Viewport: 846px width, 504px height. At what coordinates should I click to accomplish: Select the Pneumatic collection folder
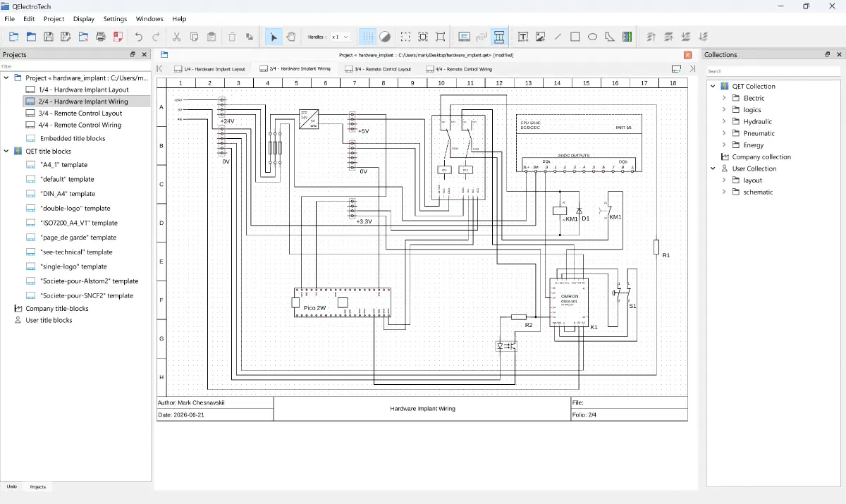[759, 133]
